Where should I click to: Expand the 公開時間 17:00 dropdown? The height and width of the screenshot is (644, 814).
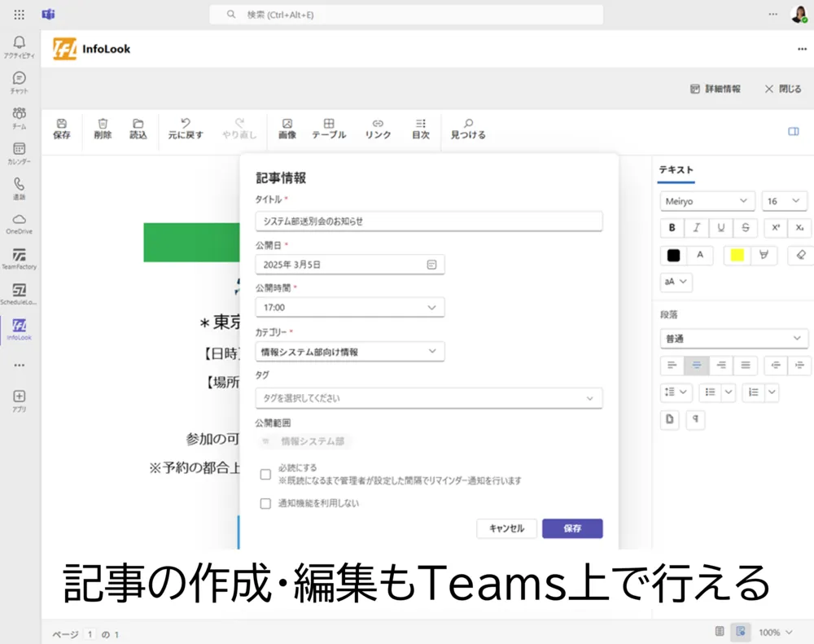pos(350,307)
